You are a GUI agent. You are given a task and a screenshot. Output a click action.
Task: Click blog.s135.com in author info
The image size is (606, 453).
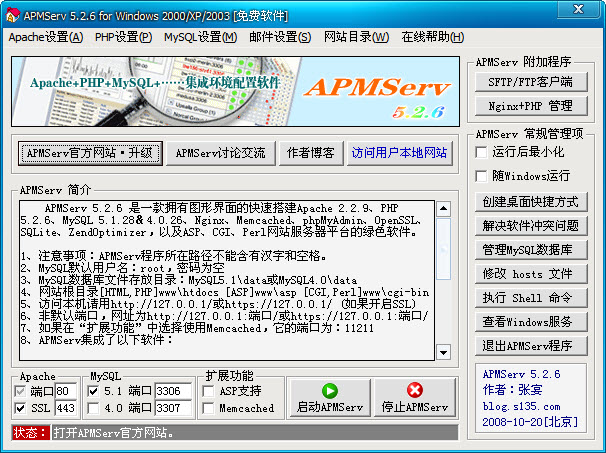point(521,407)
